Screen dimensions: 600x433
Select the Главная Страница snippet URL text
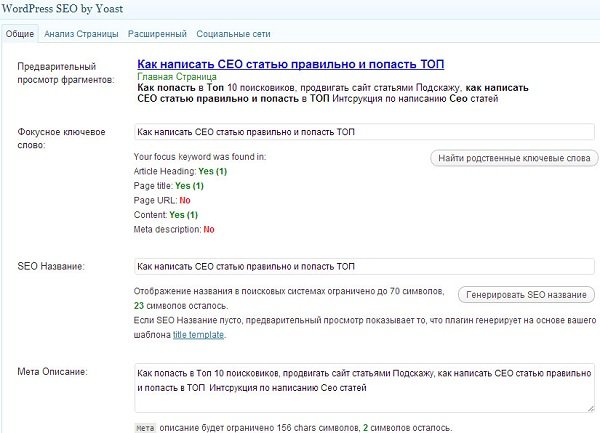[177, 77]
